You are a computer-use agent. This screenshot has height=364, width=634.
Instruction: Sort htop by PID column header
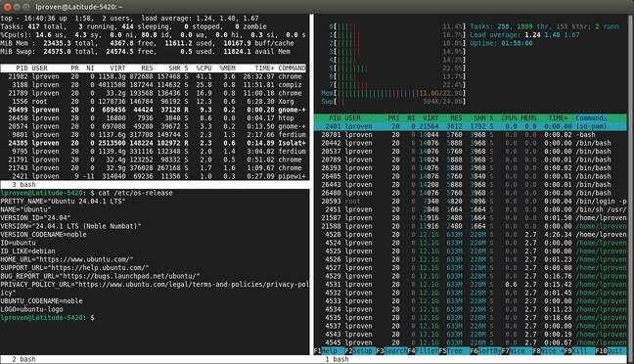click(335, 118)
